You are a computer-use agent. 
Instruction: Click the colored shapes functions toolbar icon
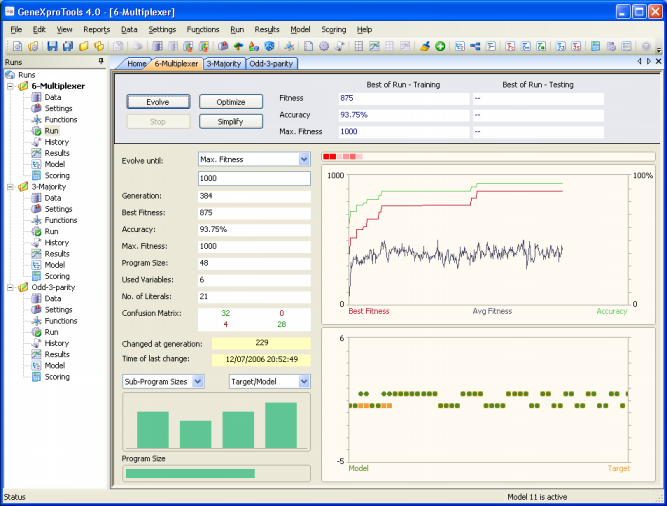coord(254,46)
